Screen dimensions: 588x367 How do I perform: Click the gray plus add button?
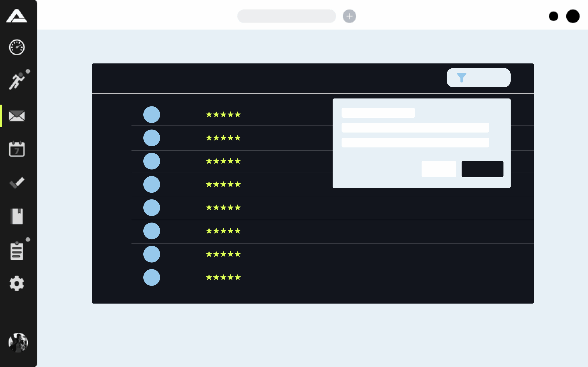(x=349, y=16)
